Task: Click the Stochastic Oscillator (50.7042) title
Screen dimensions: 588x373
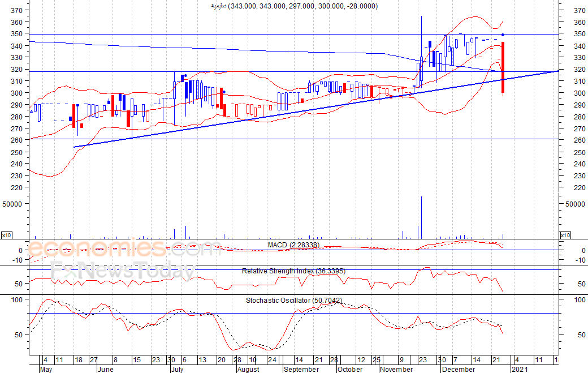Action: pos(294,301)
